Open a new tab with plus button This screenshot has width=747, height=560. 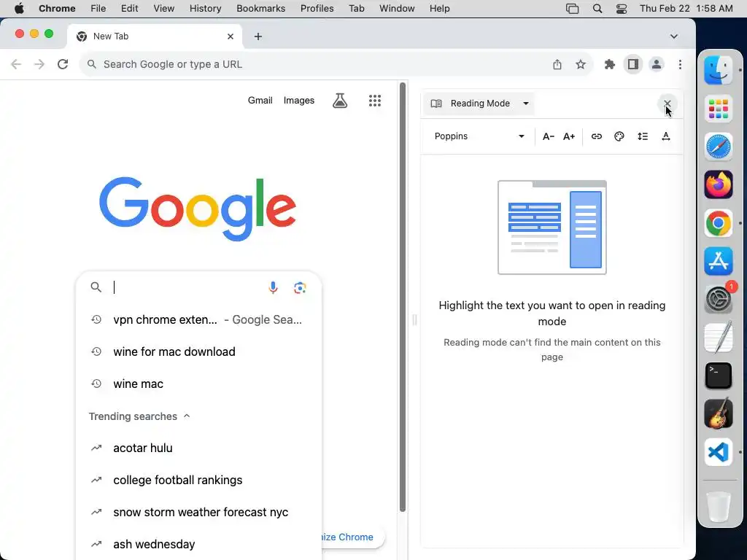[258, 36]
